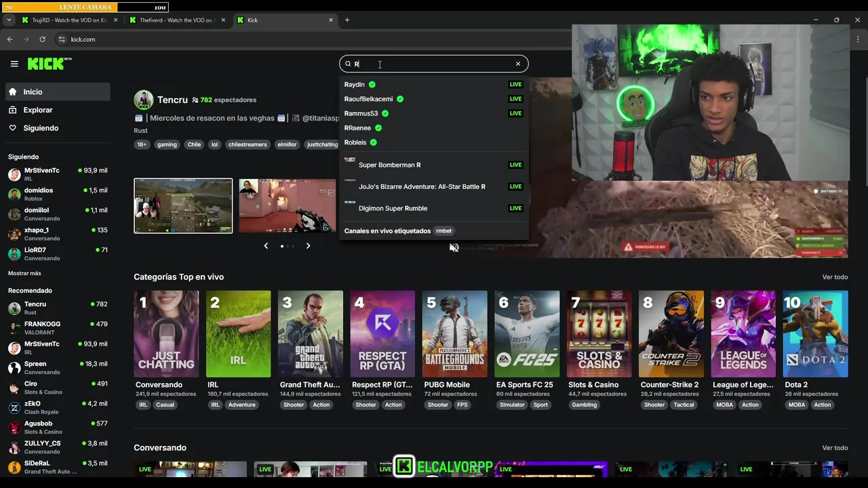Open xhapo_1 followed channel
Image resolution: width=868 pixels, height=488 pixels.
click(x=58, y=234)
